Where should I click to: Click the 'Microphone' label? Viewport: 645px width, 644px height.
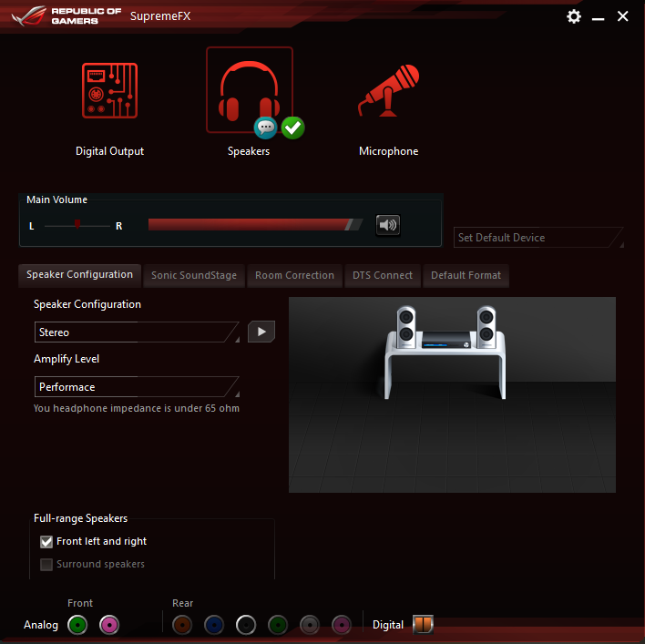(x=389, y=151)
